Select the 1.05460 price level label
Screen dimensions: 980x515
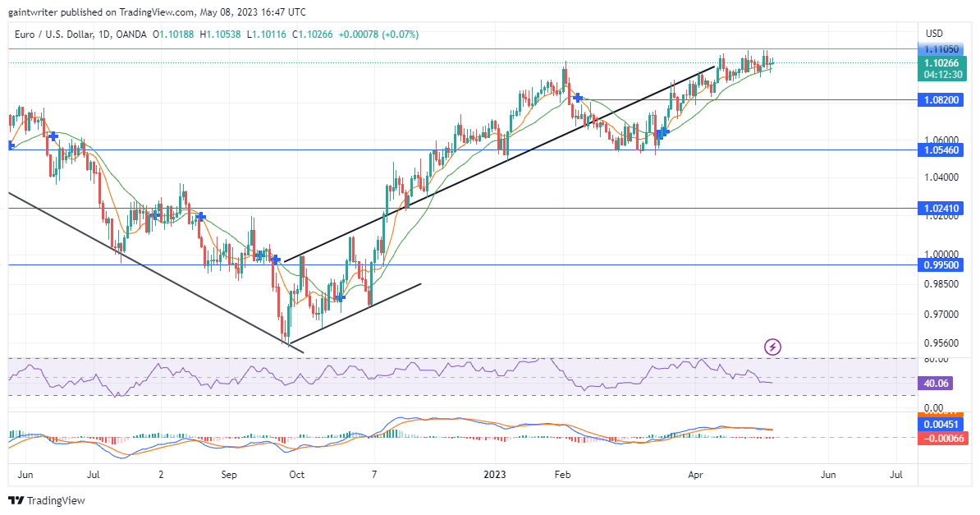(x=941, y=150)
